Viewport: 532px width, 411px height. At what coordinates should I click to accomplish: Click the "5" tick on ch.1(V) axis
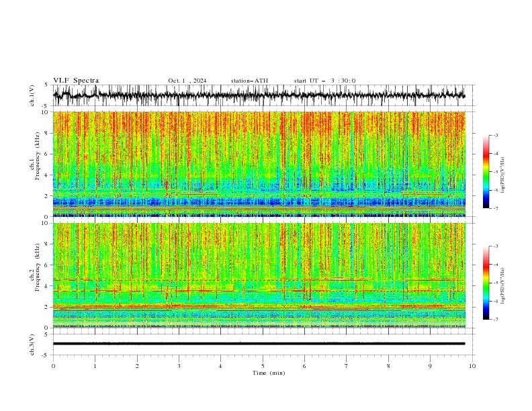coord(46,85)
